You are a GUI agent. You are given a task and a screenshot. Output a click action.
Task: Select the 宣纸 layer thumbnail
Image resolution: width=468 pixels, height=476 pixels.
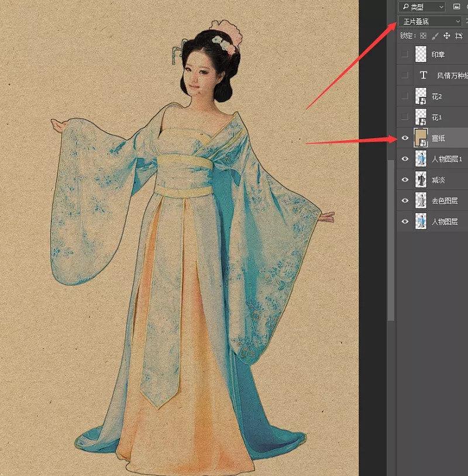421,138
